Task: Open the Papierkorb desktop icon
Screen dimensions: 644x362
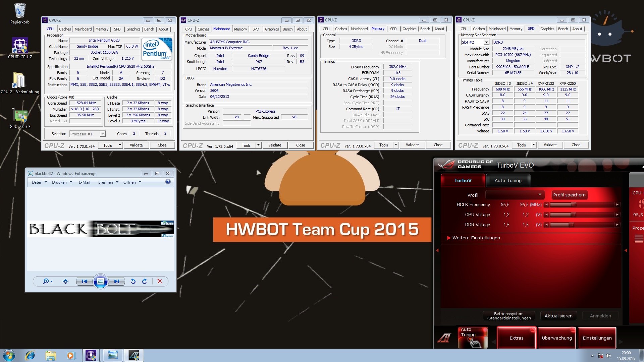Action: [x=20, y=13]
